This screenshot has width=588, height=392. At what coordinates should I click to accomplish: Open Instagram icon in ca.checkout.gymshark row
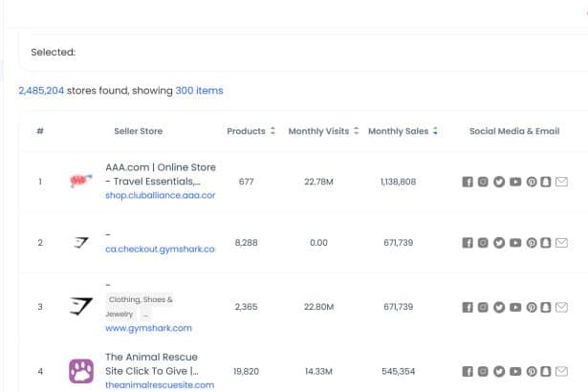[x=483, y=243]
